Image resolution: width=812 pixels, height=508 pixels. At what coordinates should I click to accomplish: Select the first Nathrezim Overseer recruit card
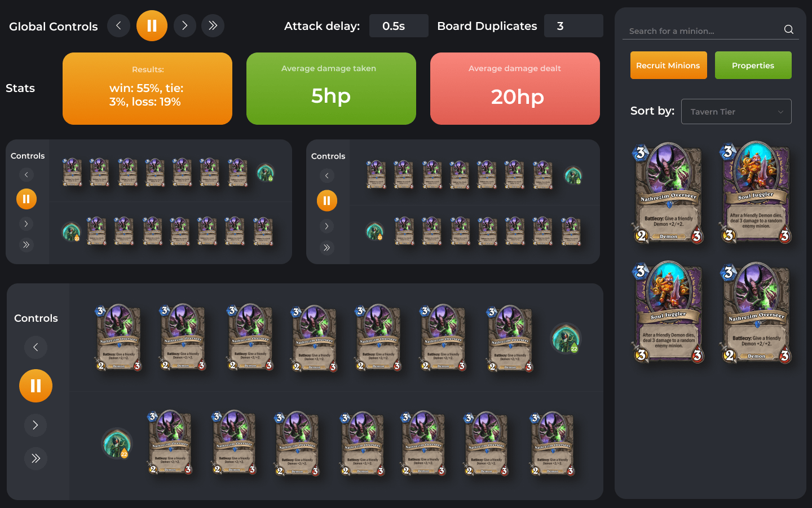tap(668, 193)
